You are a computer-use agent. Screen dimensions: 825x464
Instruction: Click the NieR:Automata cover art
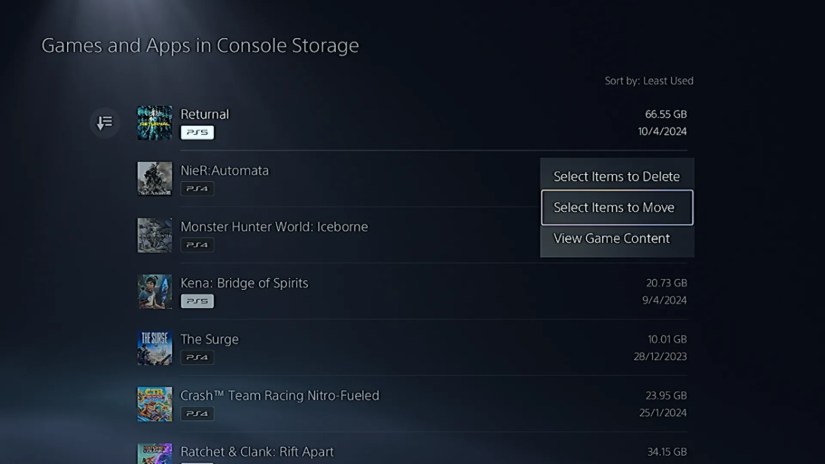click(x=155, y=179)
